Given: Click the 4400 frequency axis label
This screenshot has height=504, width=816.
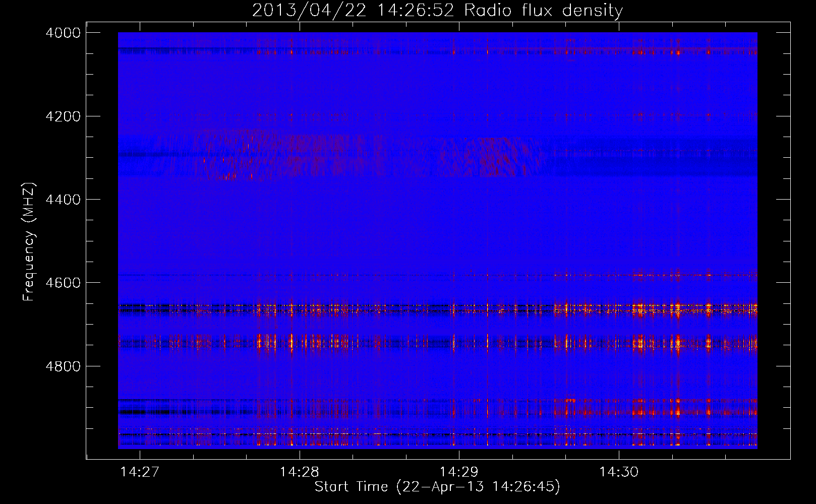Looking at the screenshot, I should (63, 200).
